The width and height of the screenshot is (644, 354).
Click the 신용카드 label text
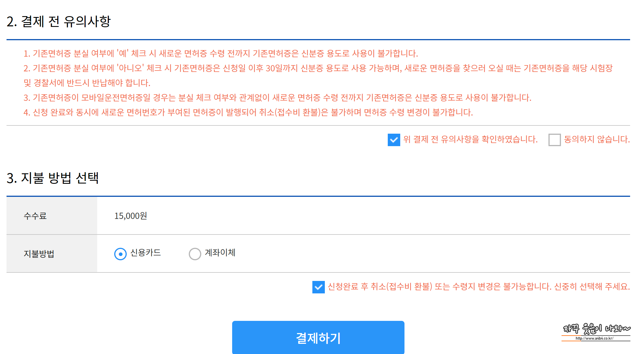(x=145, y=253)
